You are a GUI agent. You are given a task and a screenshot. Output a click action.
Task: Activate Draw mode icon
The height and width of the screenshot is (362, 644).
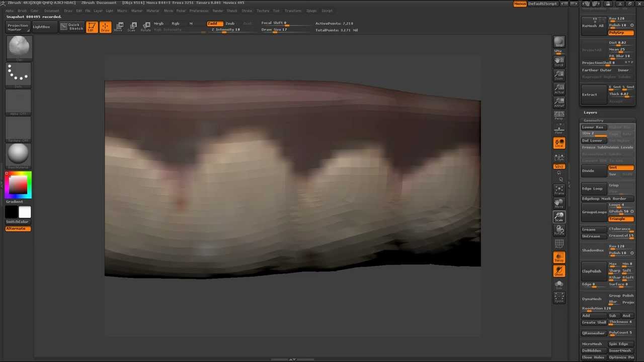coord(105,27)
